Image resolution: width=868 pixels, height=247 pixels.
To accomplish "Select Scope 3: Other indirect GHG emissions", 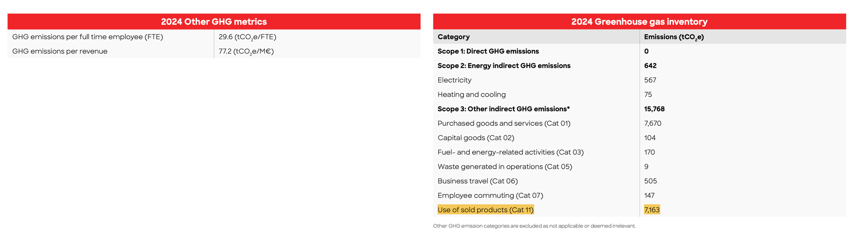I will click(503, 109).
